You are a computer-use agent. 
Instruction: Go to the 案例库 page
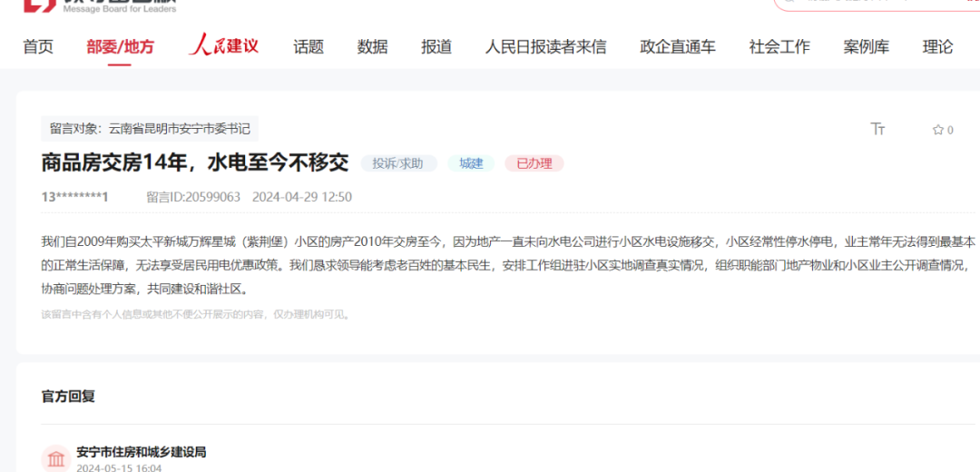pos(866,47)
